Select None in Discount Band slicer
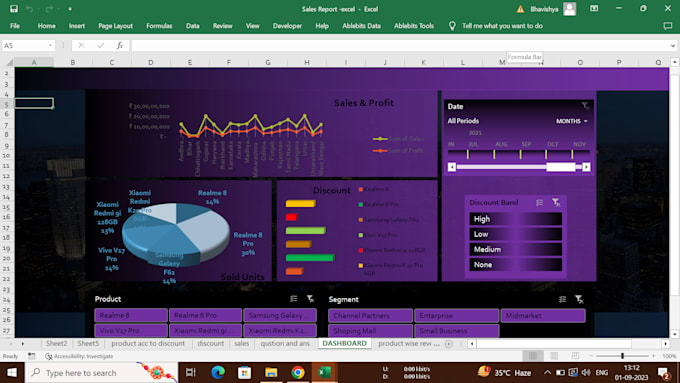 [515, 265]
